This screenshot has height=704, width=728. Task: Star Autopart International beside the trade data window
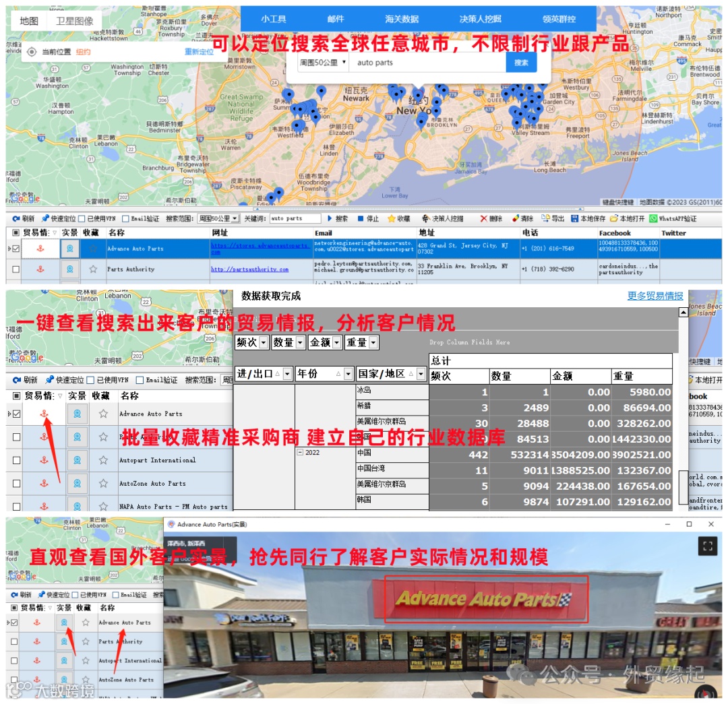point(103,460)
